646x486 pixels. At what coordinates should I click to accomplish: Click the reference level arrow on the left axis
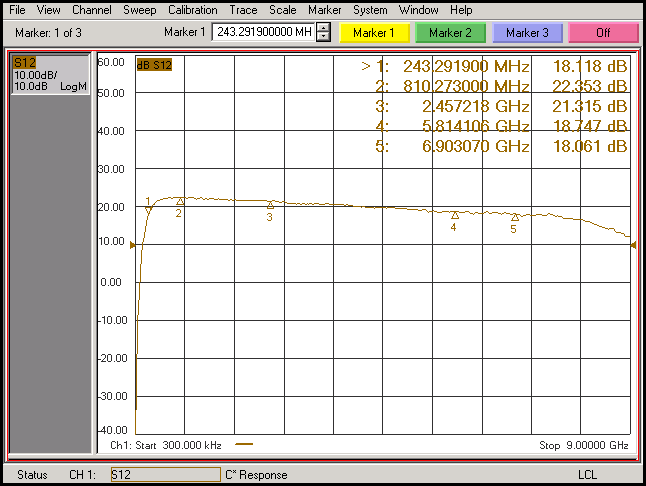[133, 244]
